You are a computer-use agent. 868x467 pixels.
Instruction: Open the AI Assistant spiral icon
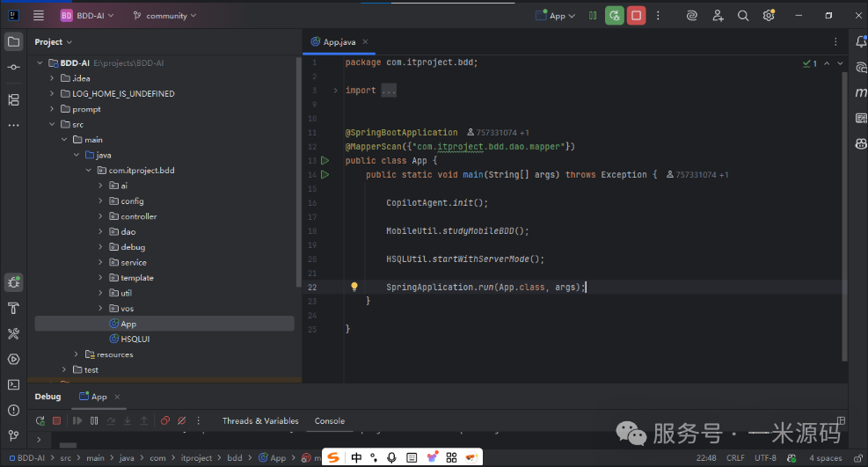pyautogui.click(x=692, y=16)
